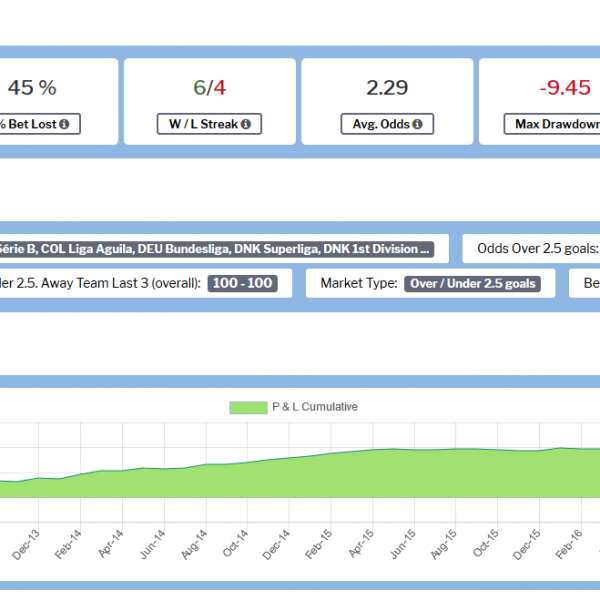Click the leagues filter tag starting with Série B
Image resolution: width=600 pixels, height=600 pixels.
click(x=217, y=249)
